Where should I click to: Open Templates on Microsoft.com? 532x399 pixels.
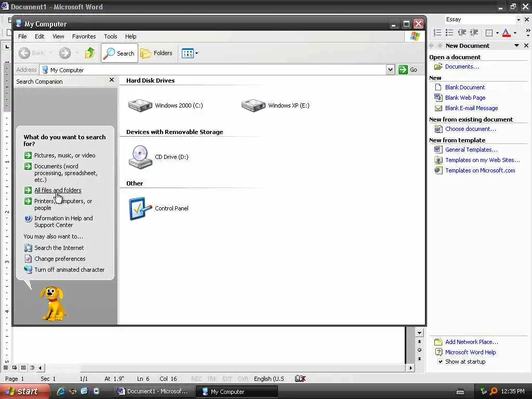480,170
